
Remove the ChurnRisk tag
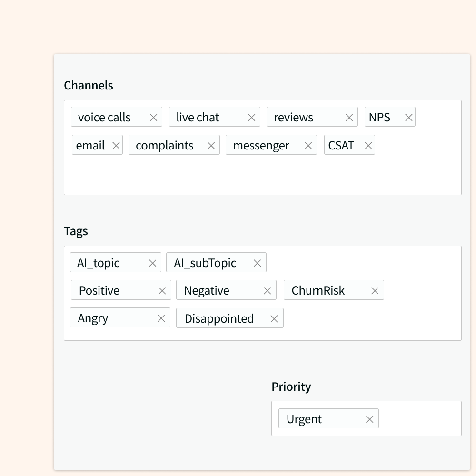375,290
